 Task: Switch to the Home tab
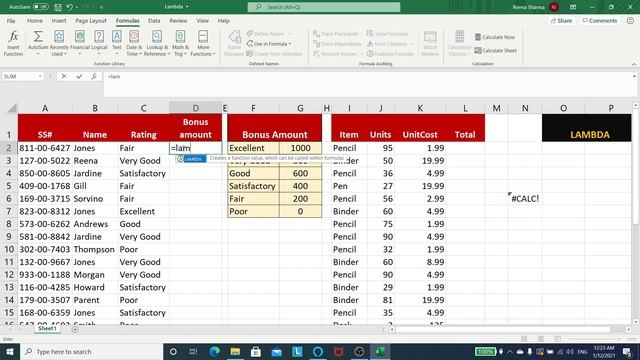pos(35,20)
